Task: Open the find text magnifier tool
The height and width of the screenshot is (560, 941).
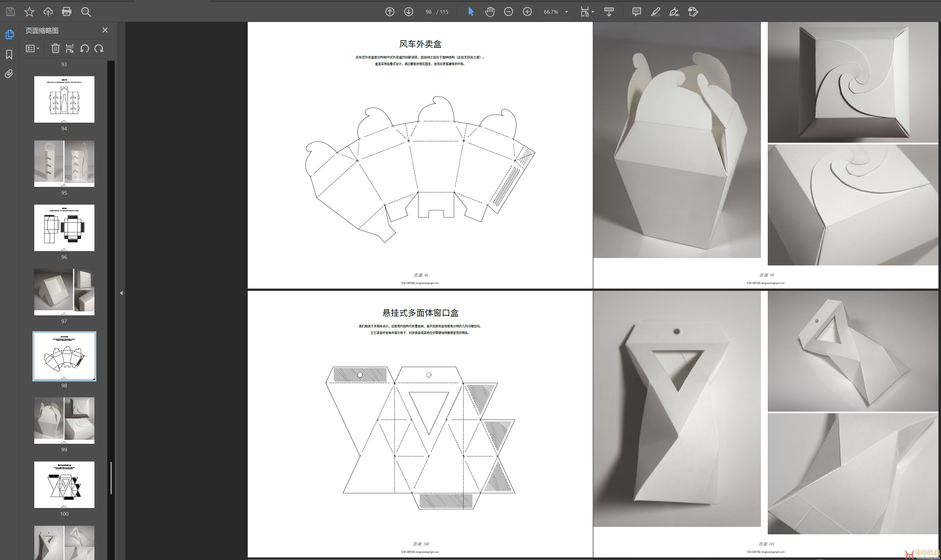Action: click(x=86, y=12)
